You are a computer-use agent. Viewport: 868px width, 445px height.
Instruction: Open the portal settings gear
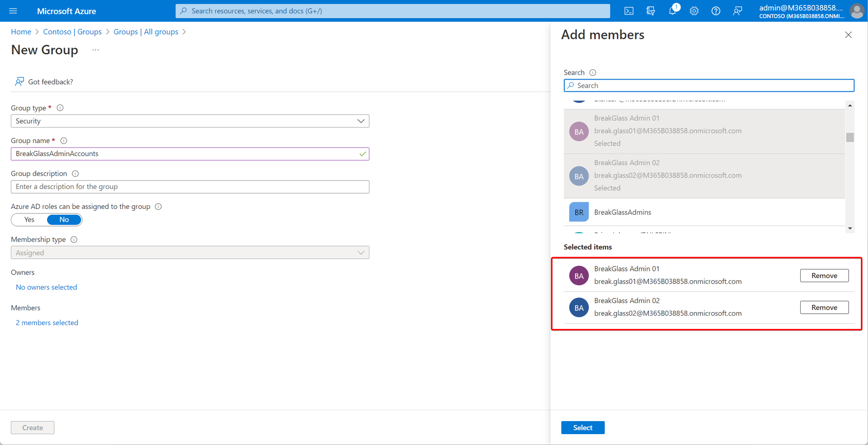694,11
